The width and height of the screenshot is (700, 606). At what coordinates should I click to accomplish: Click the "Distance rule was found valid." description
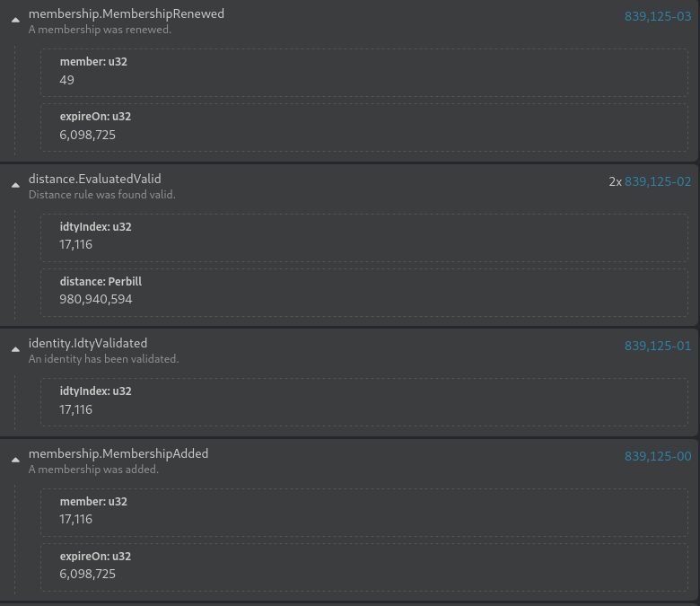click(x=102, y=195)
